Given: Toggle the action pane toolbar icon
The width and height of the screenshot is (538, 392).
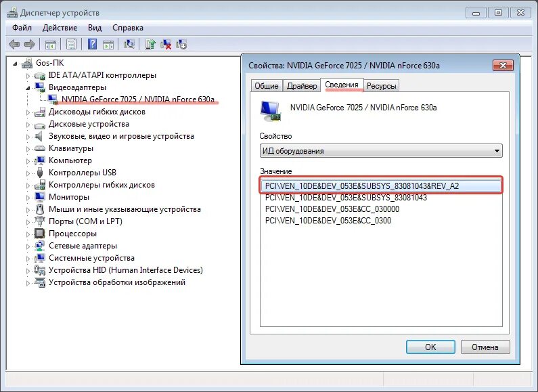Looking at the screenshot, I should [108, 44].
